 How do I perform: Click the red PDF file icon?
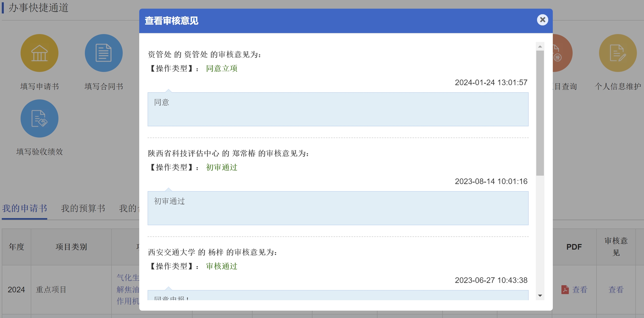coord(565,290)
